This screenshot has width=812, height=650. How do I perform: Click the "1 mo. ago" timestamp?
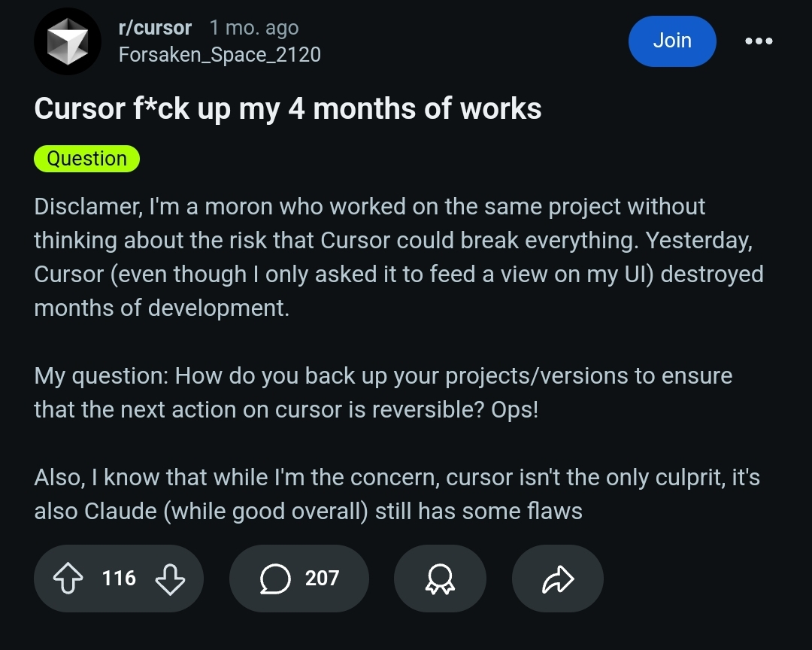[254, 28]
